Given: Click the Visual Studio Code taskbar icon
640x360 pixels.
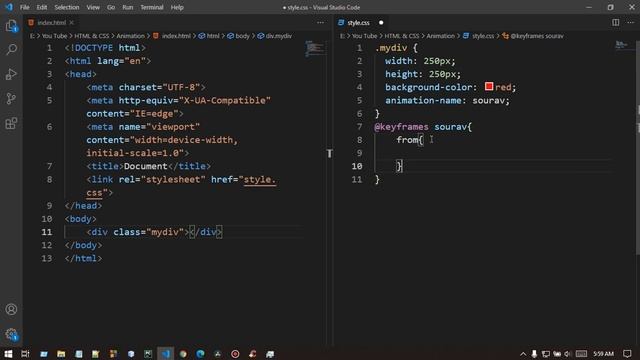Looking at the screenshot, I should pyautogui.click(x=165, y=353).
